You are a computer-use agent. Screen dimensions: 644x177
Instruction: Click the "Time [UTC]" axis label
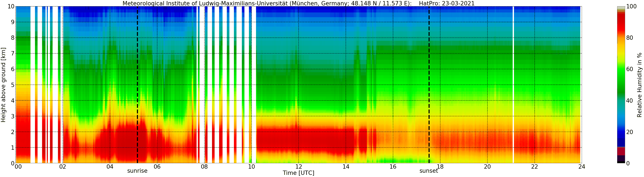point(299,173)
